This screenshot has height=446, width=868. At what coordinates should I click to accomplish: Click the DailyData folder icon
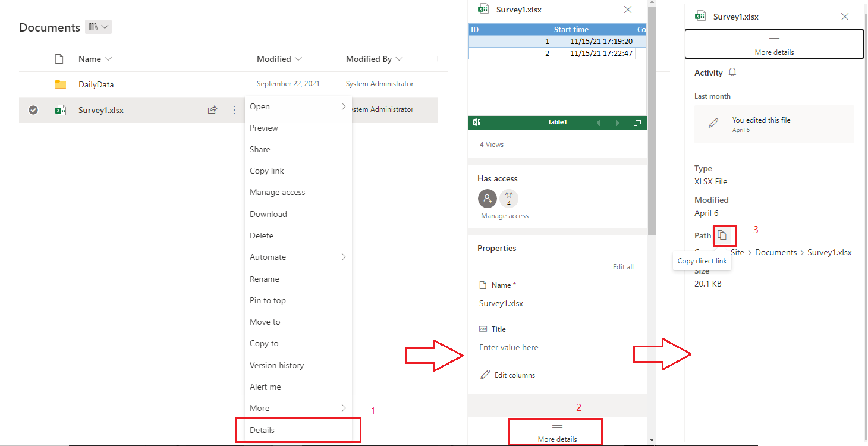click(61, 84)
